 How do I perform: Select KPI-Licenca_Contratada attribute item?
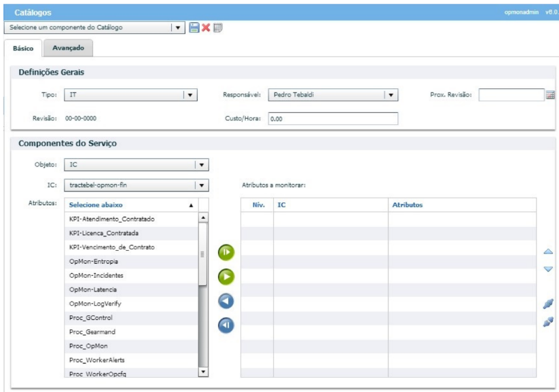pyautogui.click(x=103, y=234)
